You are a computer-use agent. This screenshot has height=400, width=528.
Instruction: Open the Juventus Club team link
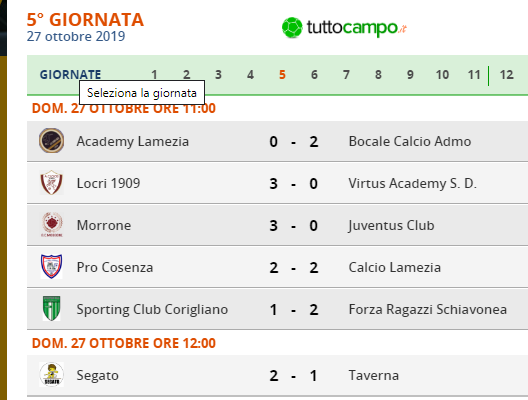point(391,225)
